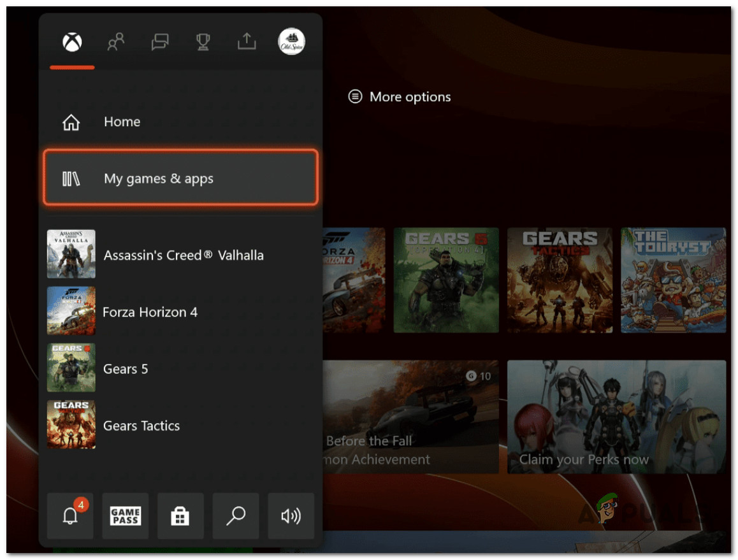
Task: Click the gamerscore 10 badge
Action: pyautogui.click(x=478, y=376)
